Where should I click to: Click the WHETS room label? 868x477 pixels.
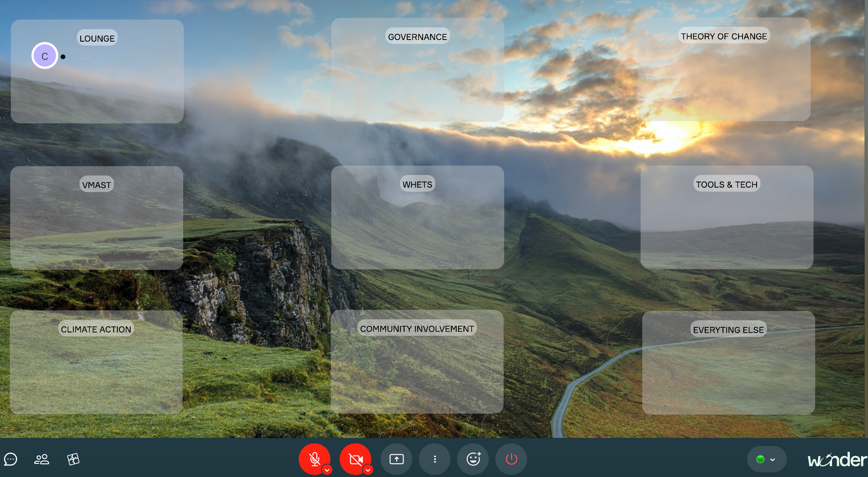[417, 184]
